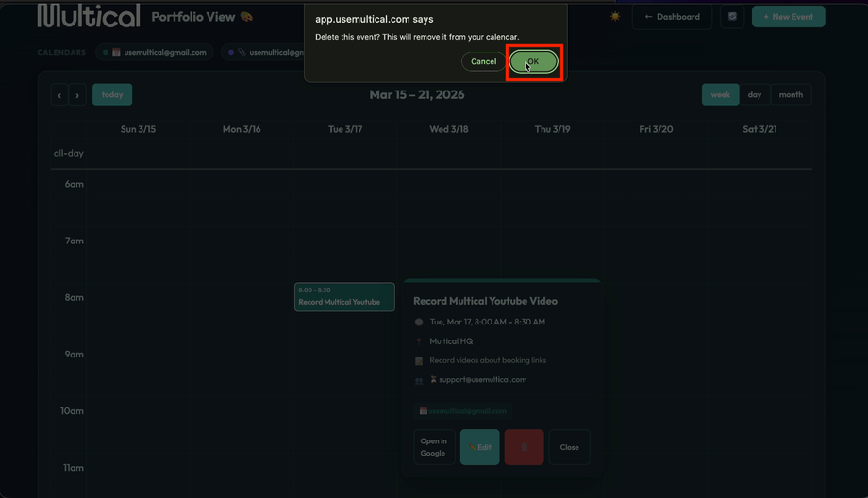This screenshot has width=868, height=498.
Task: Click the usemultical@gmail.com tag in popup
Action: tap(463, 410)
